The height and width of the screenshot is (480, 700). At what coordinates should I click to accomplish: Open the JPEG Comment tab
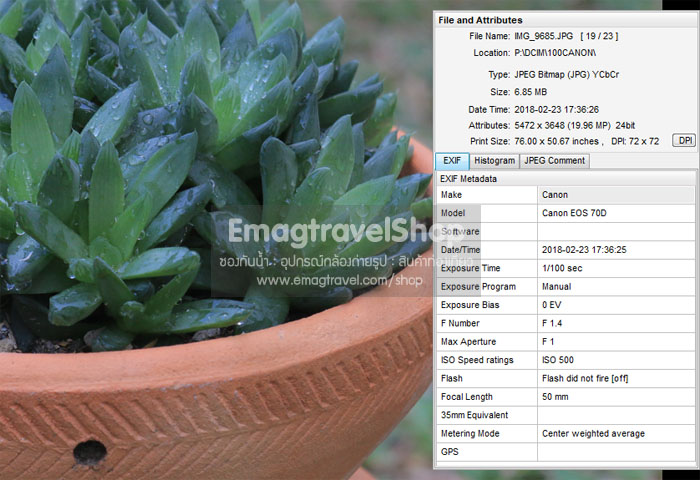click(x=555, y=161)
